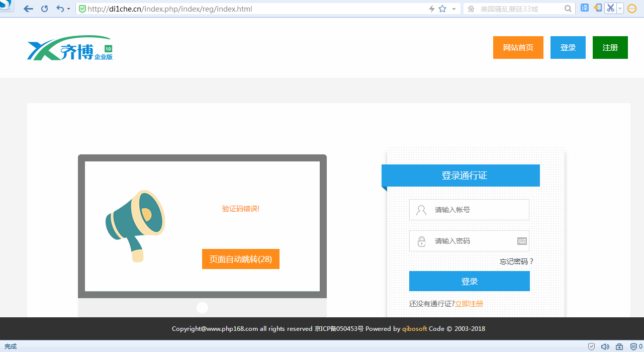Screen dimensions: 644x352
Task: Select 网站首页 in the top navigation
Action: [x=518, y=47]
